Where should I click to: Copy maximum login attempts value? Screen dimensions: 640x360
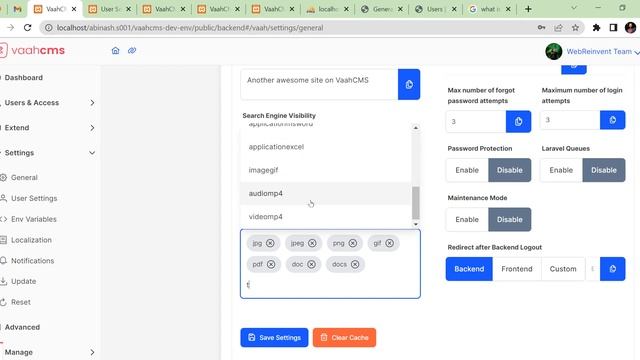tap(612, 120)
